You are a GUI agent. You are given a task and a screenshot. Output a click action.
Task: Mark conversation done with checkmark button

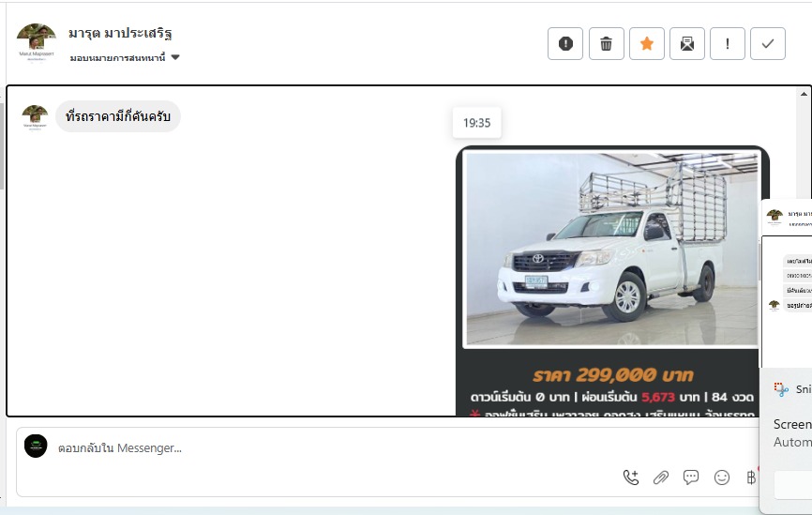tap(768, 43)
